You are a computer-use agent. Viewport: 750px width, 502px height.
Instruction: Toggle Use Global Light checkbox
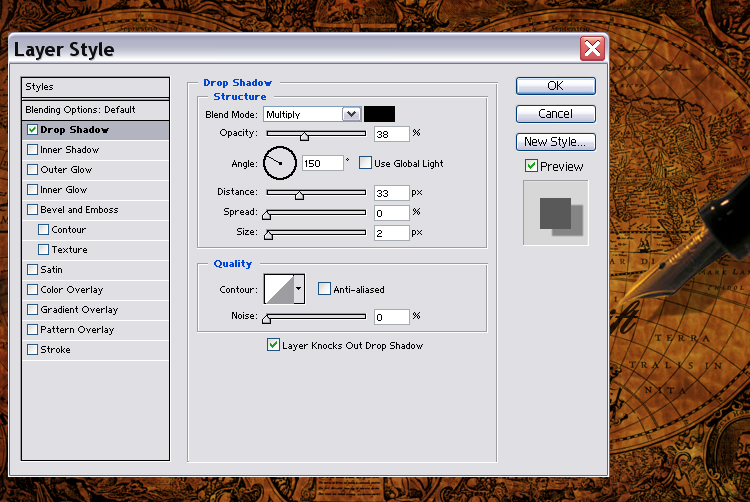pos(365,163)
